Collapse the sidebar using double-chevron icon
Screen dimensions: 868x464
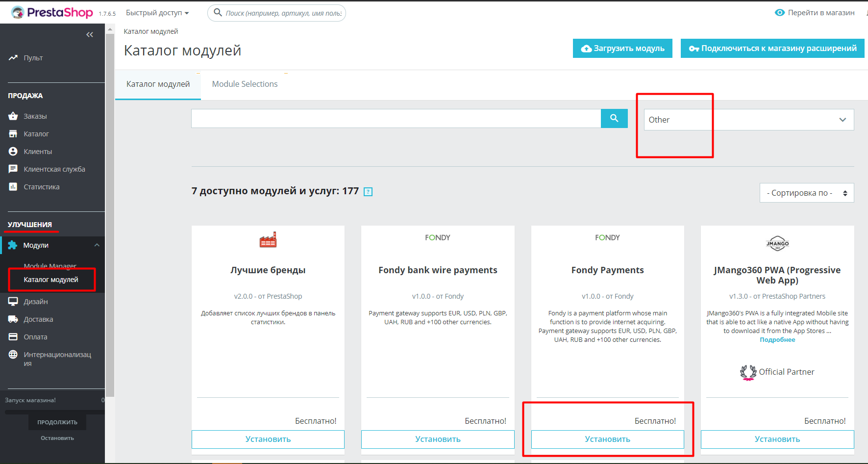90,34
